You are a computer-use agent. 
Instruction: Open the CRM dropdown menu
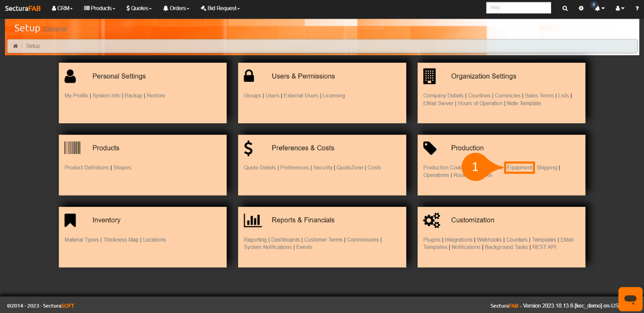pyautogui.click(x=62, y=8)
